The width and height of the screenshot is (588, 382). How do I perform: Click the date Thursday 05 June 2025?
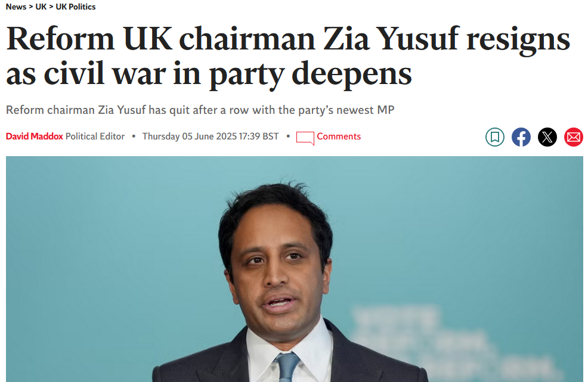coord(189,136)
